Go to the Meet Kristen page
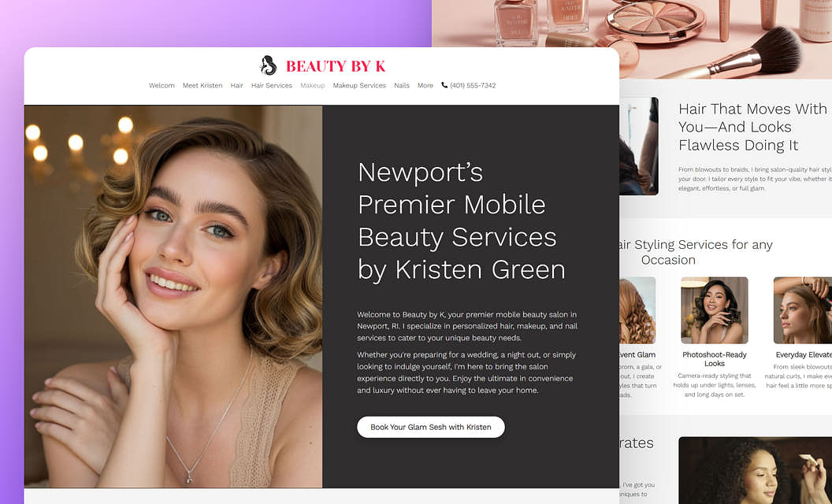Screen dimensions: 832x504 (x=202, y=85)
